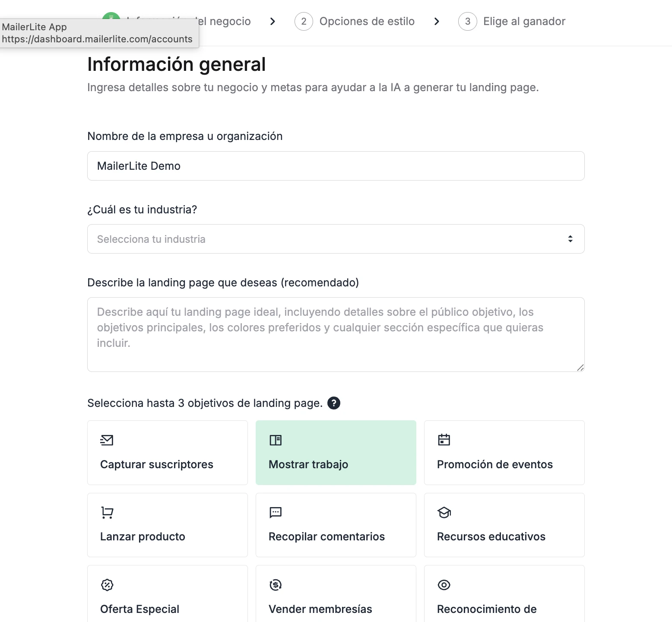
Task: Click the graduation cap Recursos educativos icon
Action: pyautogui.click(x=444, y=513)
